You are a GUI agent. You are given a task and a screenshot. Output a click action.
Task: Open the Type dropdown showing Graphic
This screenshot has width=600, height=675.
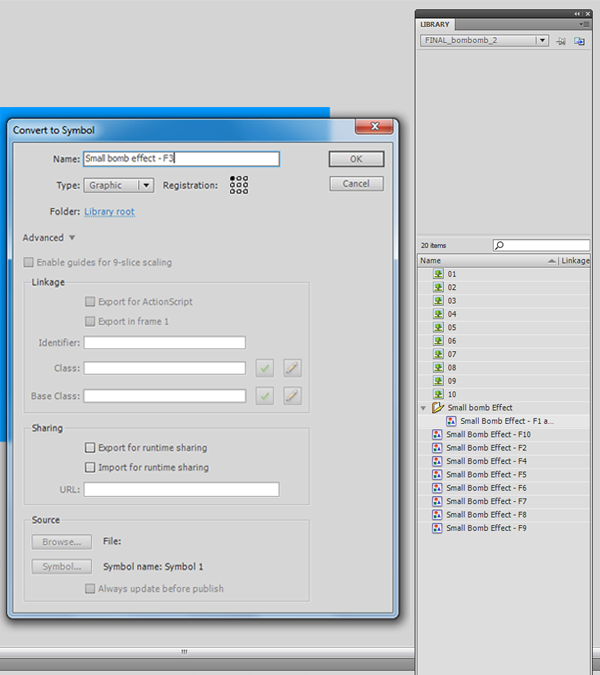point(119,185)
